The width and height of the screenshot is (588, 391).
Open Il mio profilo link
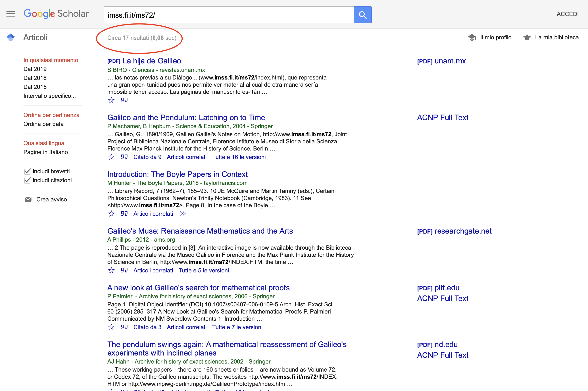pos(496,38)
